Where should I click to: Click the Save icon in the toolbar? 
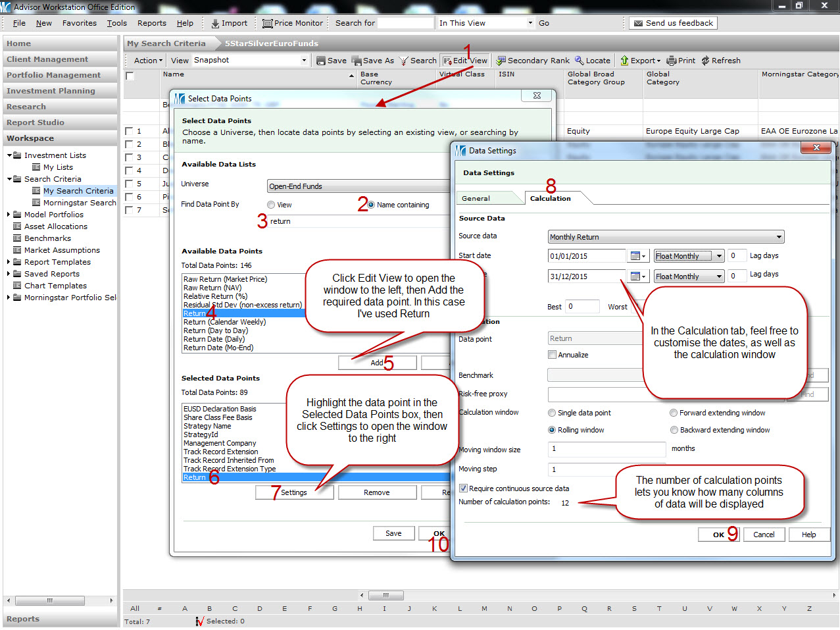pyautogui.click(x=321, y=61)
